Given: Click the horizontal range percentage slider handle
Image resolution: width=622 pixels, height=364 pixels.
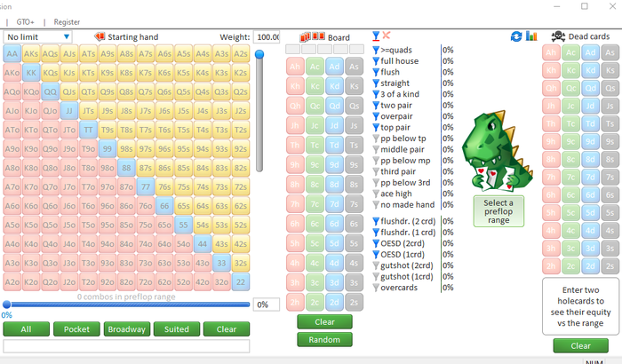Looking at the screenshot, I should click(7, 305).
